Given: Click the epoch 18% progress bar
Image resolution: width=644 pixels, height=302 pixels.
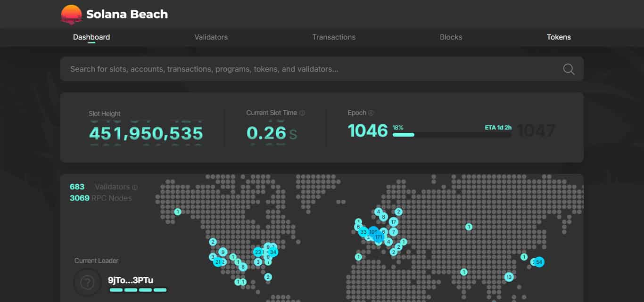Looking at the screenshot, I should pyautogui.click(x=452, y=135).
